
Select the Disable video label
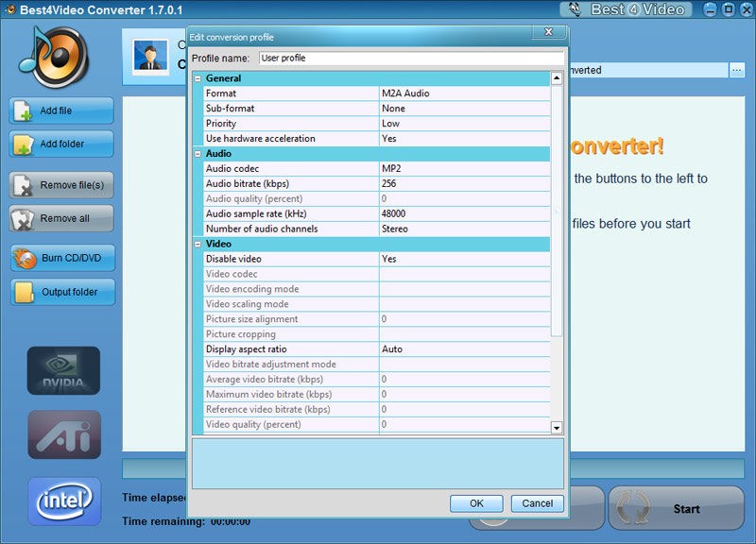tap(233, 259)
